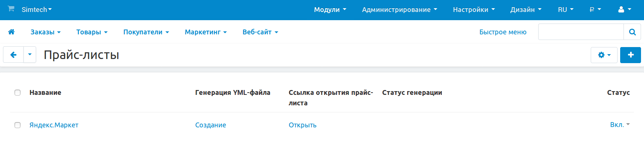Image resolution: width=644 pixels, height=155 pixels.
Task: Click the Открыть price list link
Action: (302, 125)
